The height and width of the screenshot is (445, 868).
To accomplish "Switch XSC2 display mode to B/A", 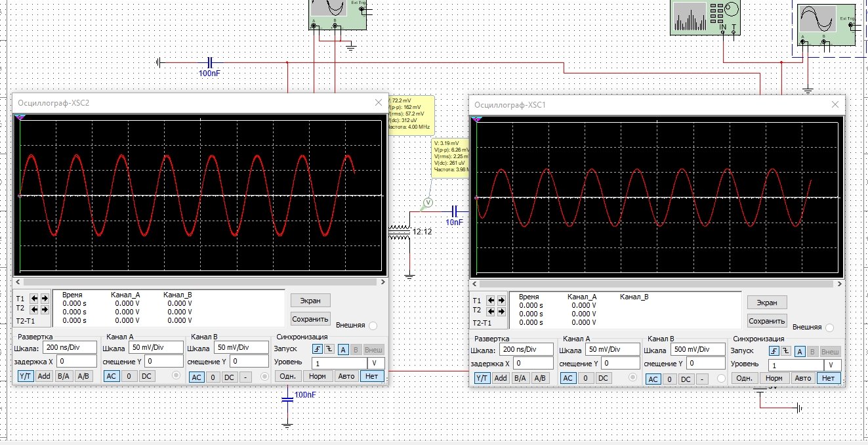I will (x=64, y=377).
